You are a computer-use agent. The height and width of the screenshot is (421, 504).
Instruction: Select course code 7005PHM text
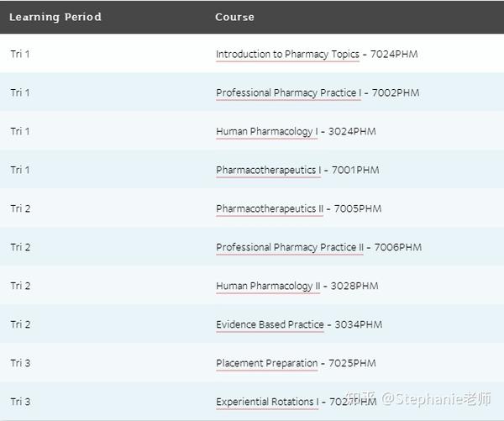point(358,208)
